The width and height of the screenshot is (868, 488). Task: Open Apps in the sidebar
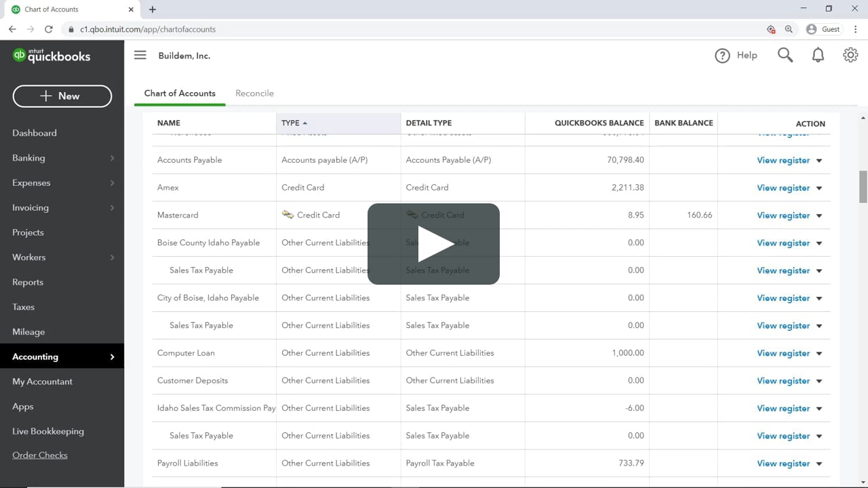pyautogui.click(x=22, y=407)
